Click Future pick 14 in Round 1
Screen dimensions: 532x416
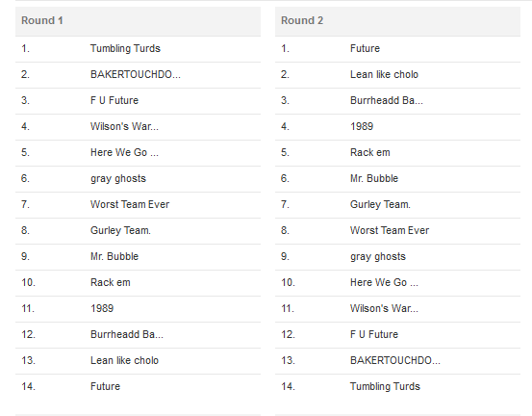click(105, 386)
